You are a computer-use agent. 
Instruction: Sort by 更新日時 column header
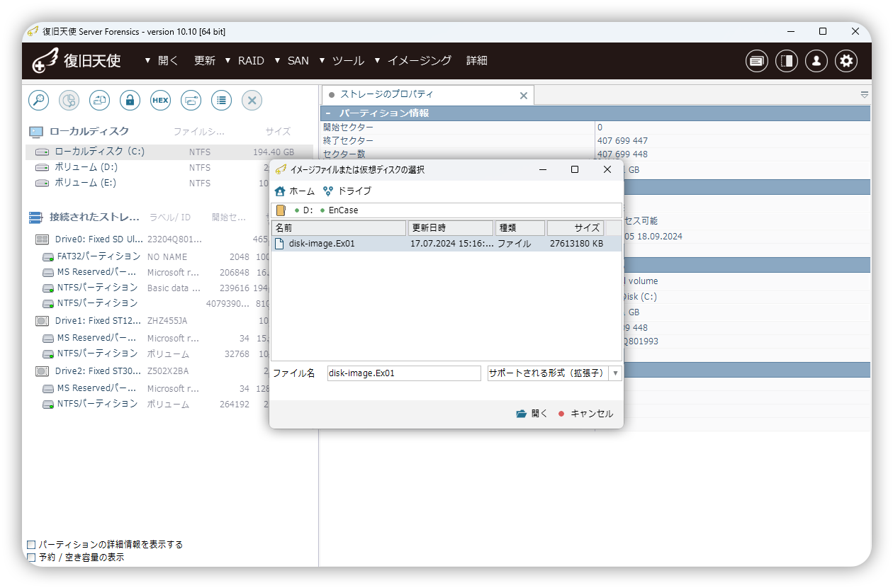450,228
